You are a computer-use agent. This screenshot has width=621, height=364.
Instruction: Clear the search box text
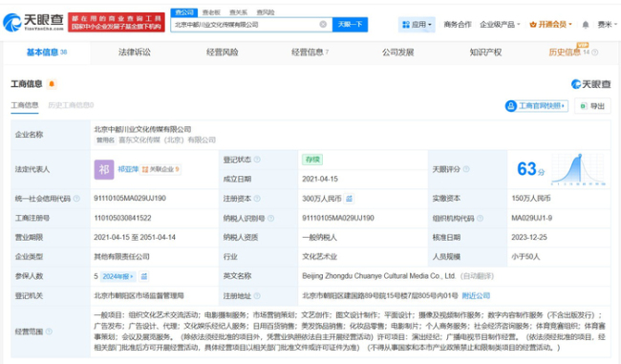click(x=323, y=25)
